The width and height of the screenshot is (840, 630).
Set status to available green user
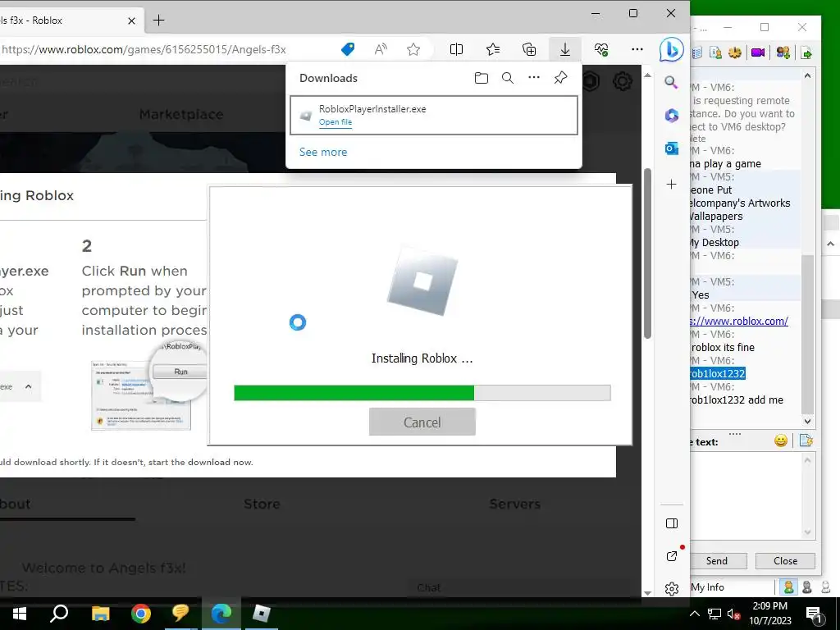(x=788, y=587)
